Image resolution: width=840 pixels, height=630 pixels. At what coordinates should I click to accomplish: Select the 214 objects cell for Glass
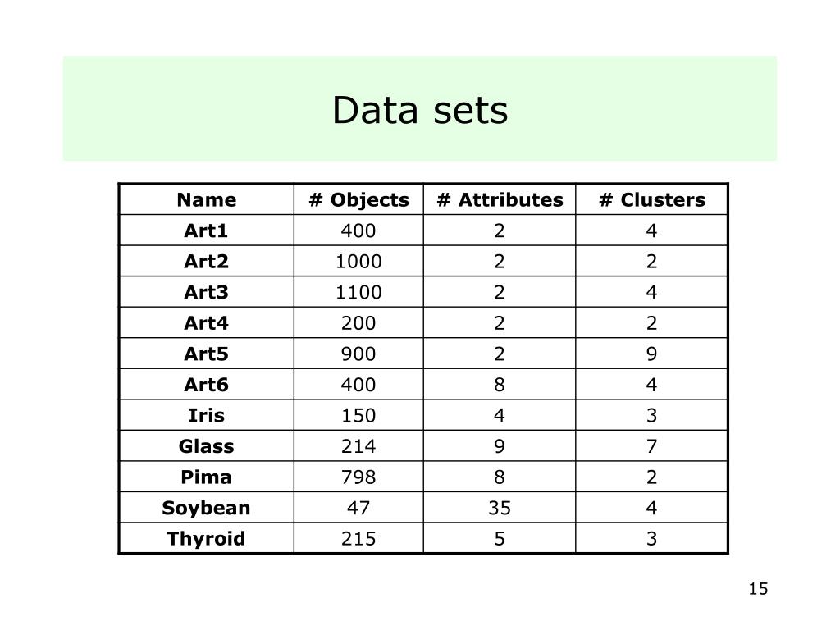coord(358,446)
